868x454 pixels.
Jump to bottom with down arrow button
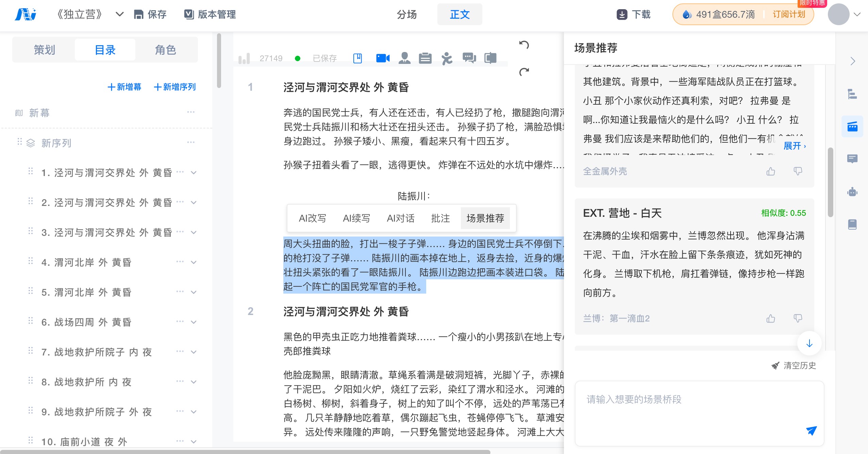coord(809,343)
